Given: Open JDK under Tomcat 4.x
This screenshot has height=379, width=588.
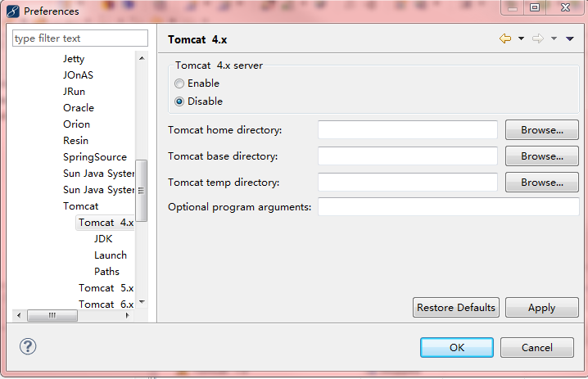Looking at the screenshot, I should pos(103,239).
